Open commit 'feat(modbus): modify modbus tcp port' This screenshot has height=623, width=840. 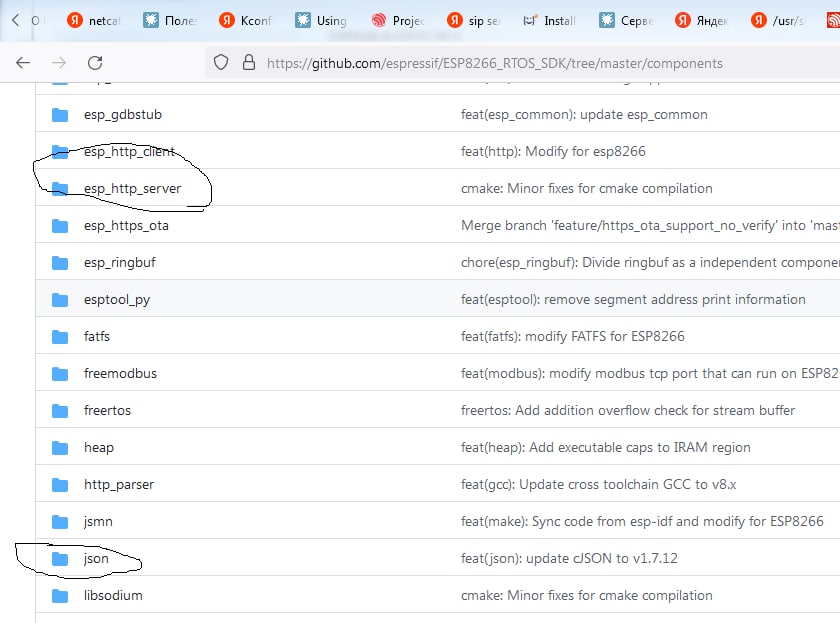pos(650,373)
